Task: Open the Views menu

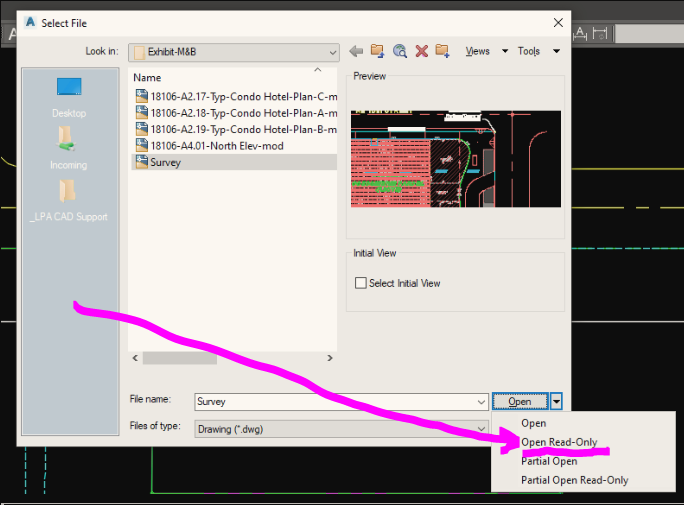Action: pos(477,51)
